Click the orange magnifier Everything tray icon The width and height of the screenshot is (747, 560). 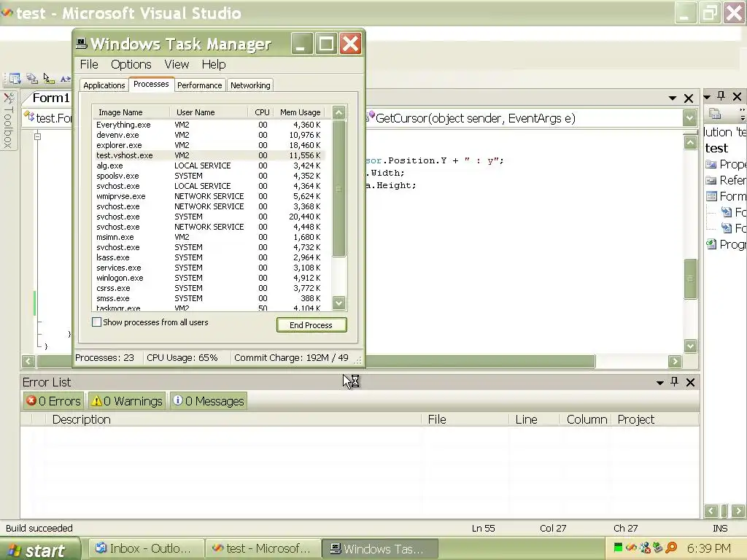(x=671, y=548)
